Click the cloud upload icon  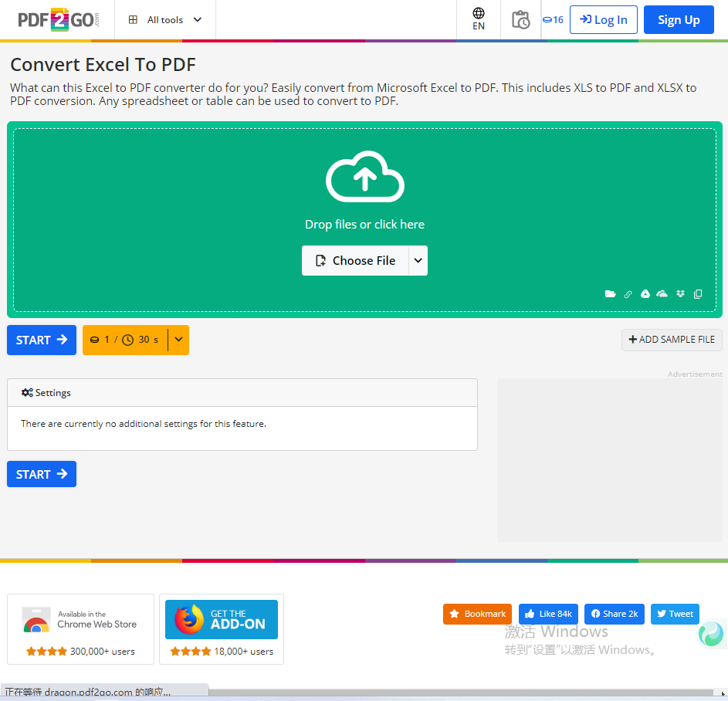[365, 177]
